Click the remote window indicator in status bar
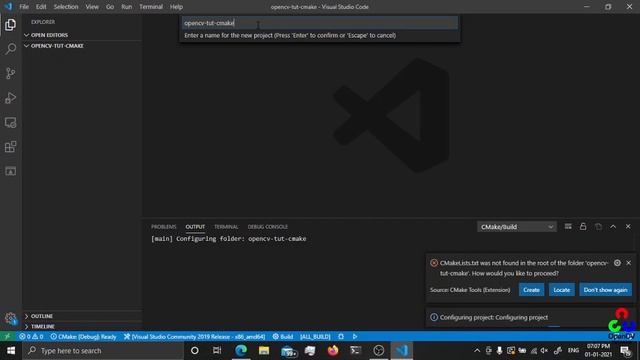Image resolution: width=640 pixels, height=360 pixels. click(7, 337)
